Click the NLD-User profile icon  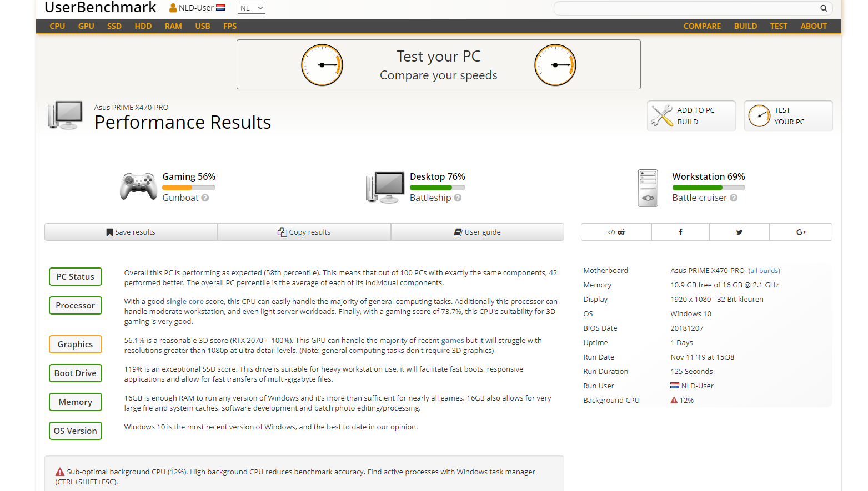click(x=173, y=8)
